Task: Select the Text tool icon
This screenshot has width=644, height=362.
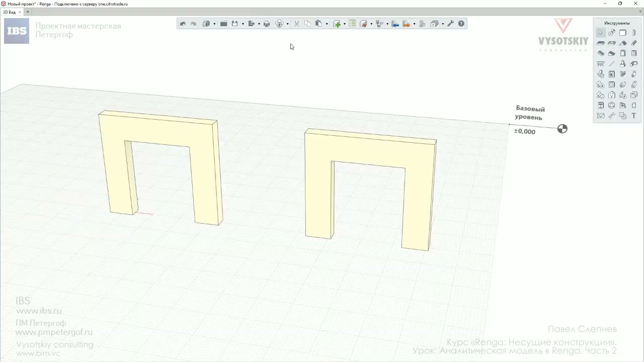Action: 634,116
